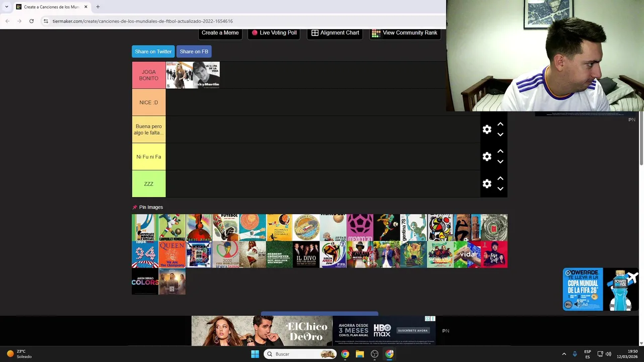644x362 pixels.
Task: Open the 23°C Soleado weather widget
Action: [19, 354]
